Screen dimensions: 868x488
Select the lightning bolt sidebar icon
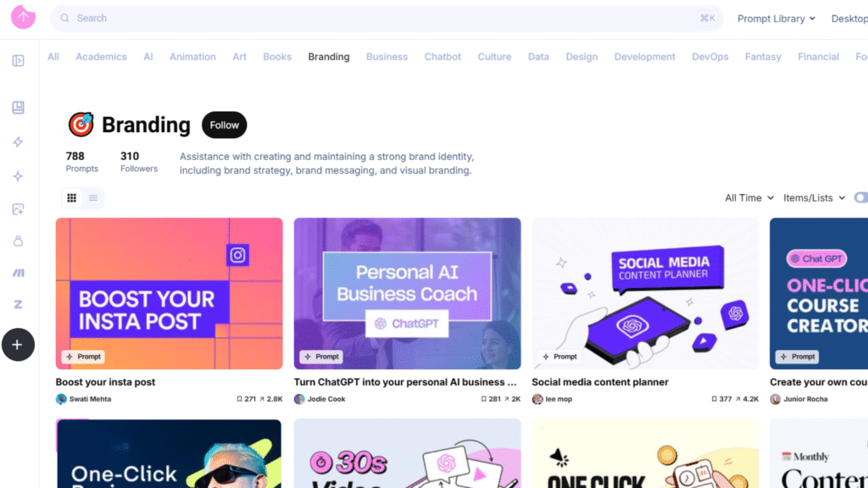[x=19, y=142]
